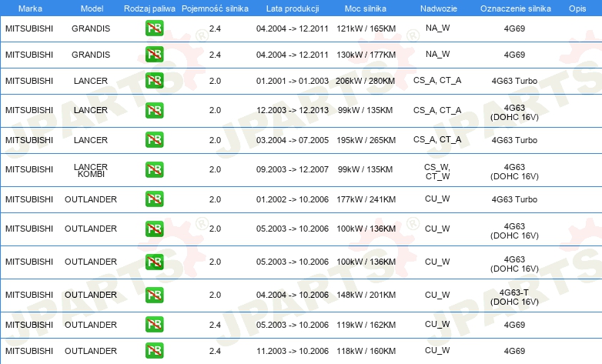The height and width of the screenshot is (364, 602).
Task: Select the 04.2004 -> 10.2006 production years cell
Action: pos(293,295)
